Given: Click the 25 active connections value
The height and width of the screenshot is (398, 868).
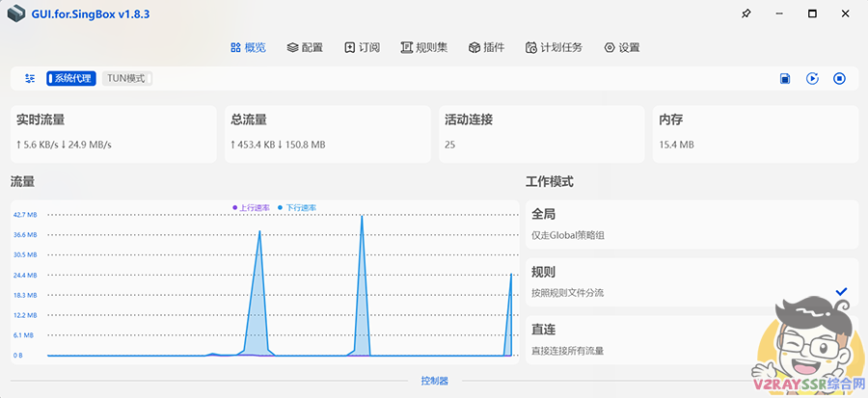Looking at the screenshot, I should click(x=450, y=145).
